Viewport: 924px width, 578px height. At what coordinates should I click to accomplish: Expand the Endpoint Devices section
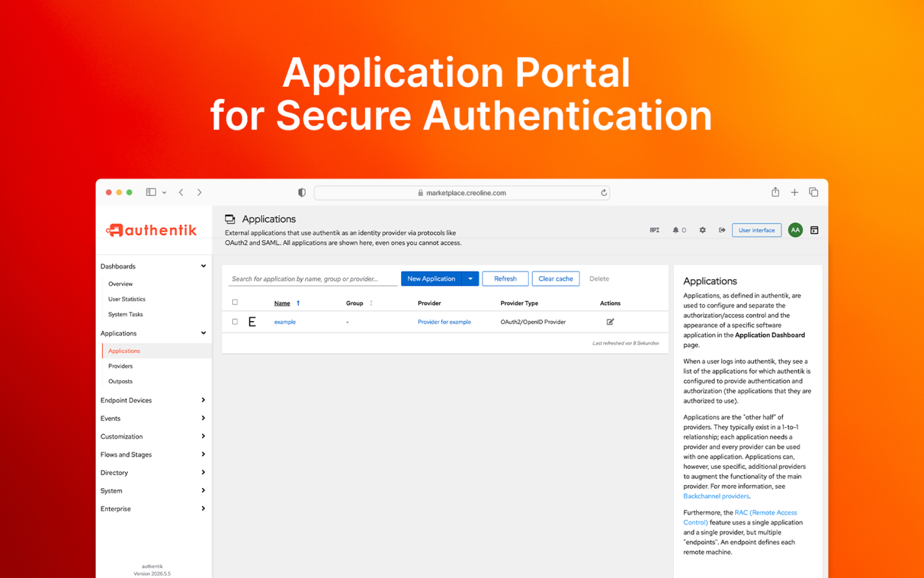(203, 400)
